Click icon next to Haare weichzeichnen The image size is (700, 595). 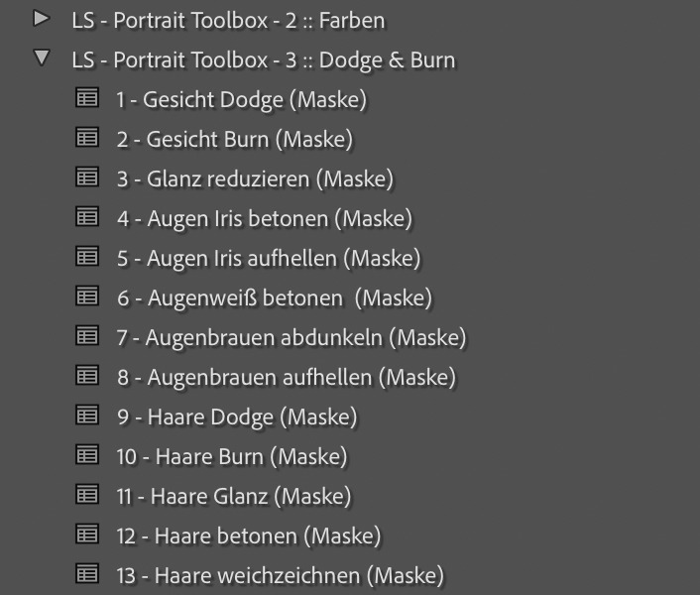[x=87, y=574]
